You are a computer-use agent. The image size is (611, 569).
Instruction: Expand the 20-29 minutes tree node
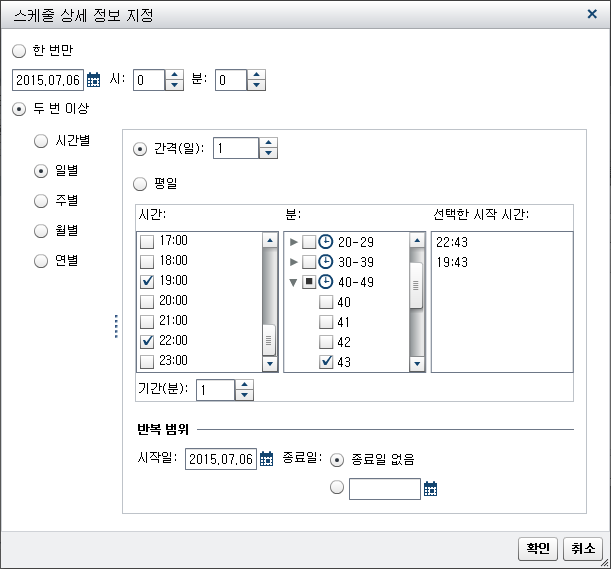click(x=293, y=242)
